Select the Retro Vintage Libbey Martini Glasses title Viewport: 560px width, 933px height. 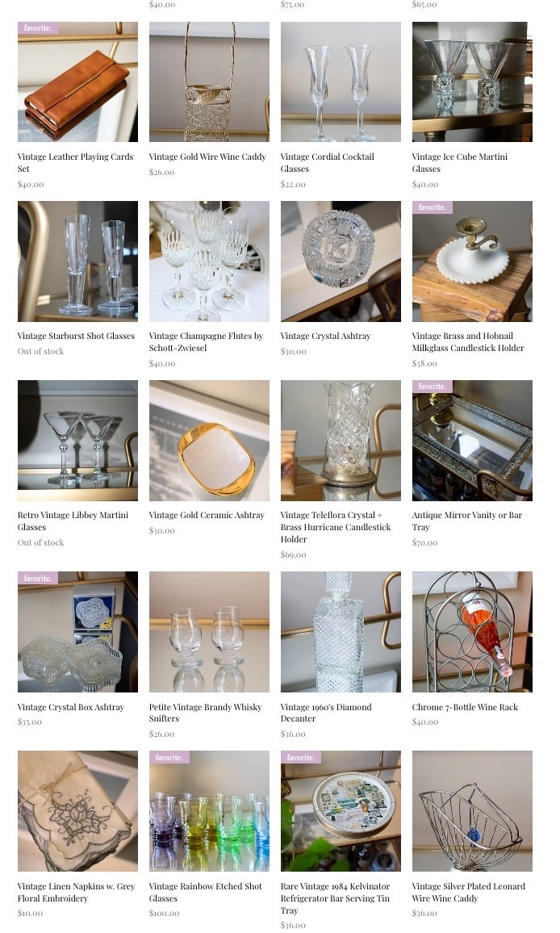click(73, 521)
